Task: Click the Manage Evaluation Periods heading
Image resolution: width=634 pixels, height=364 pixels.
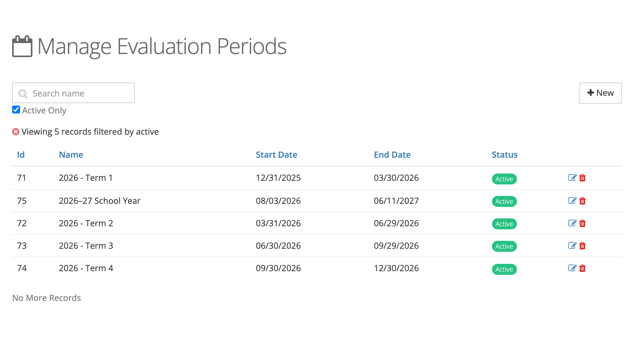Action: 162,46
